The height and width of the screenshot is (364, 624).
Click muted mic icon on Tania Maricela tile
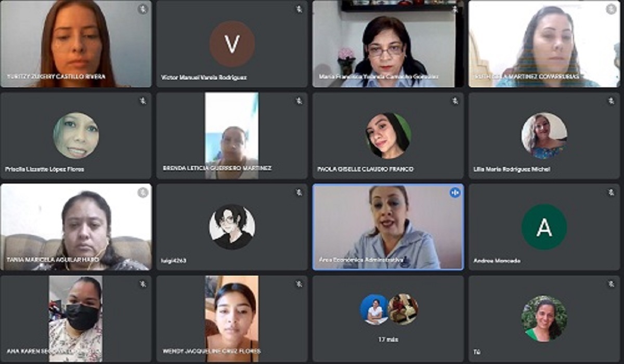[142, 193]
